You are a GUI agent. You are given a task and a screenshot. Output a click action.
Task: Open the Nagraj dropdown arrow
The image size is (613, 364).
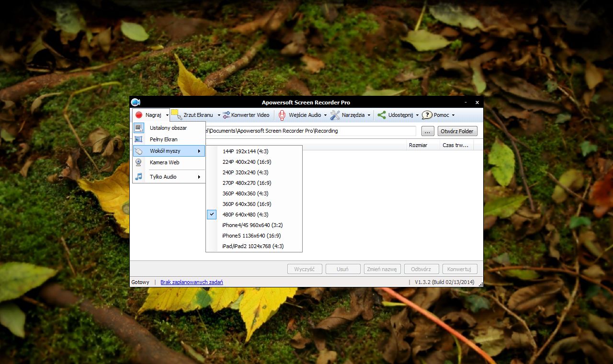[x=167, y=115]
